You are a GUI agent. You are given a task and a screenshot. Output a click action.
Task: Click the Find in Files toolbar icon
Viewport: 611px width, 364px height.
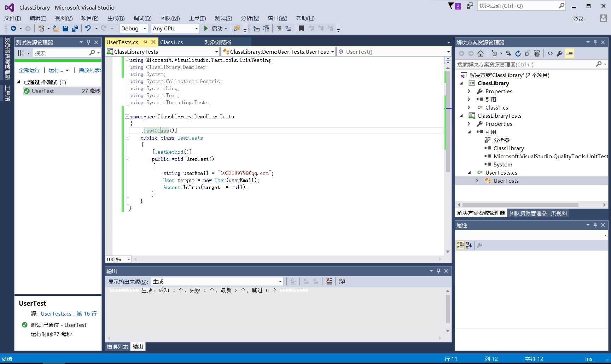click(x=237, y=28)
